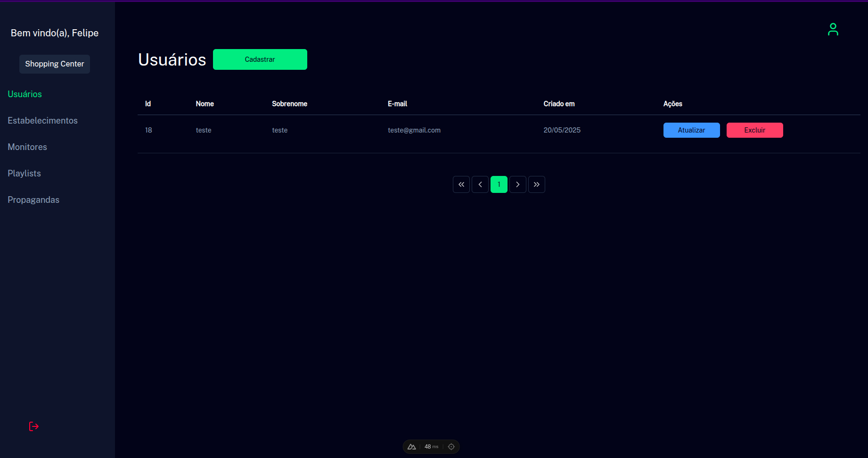Click the 48 ms load time
The height and width of the screenshot is (458, 868).
431,447
